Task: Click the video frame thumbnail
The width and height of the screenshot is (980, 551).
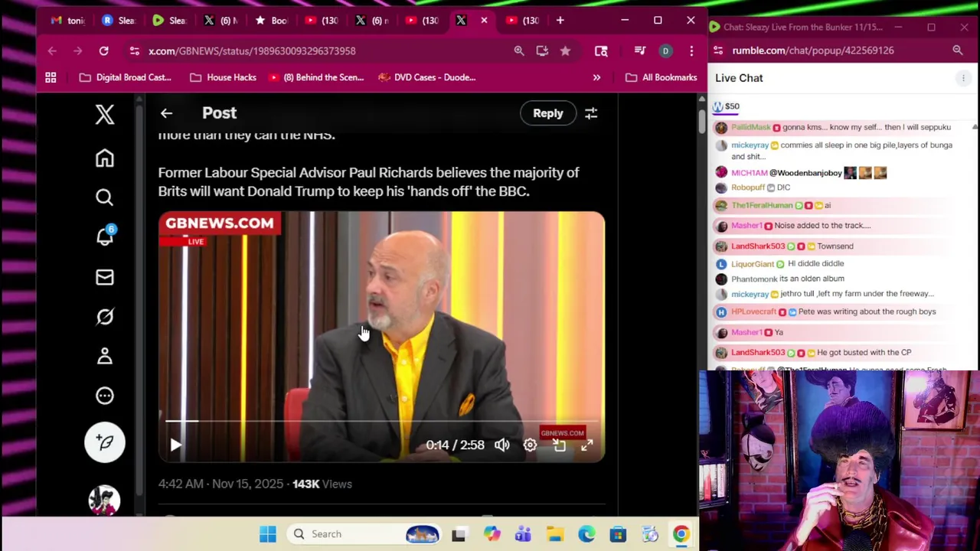Action: pyautogui.click(x=381, y=337)
